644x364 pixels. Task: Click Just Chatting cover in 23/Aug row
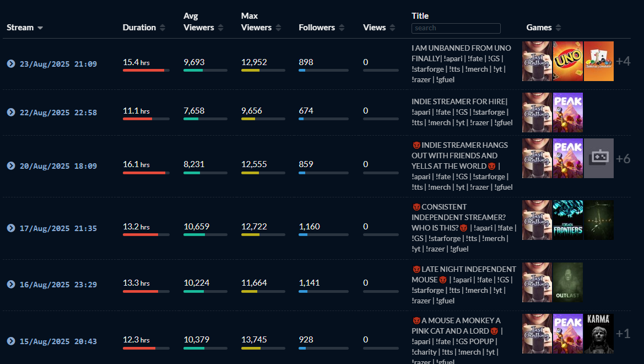point(537,61)
